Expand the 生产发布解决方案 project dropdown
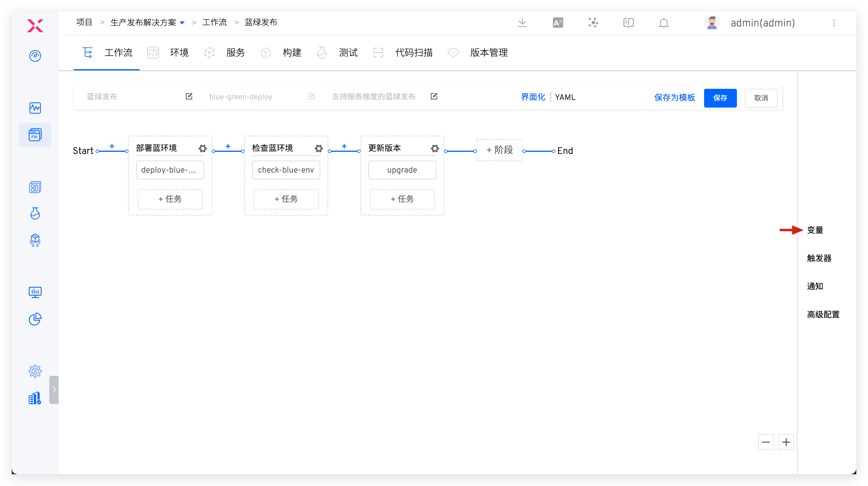 click(x=182, y=23)
